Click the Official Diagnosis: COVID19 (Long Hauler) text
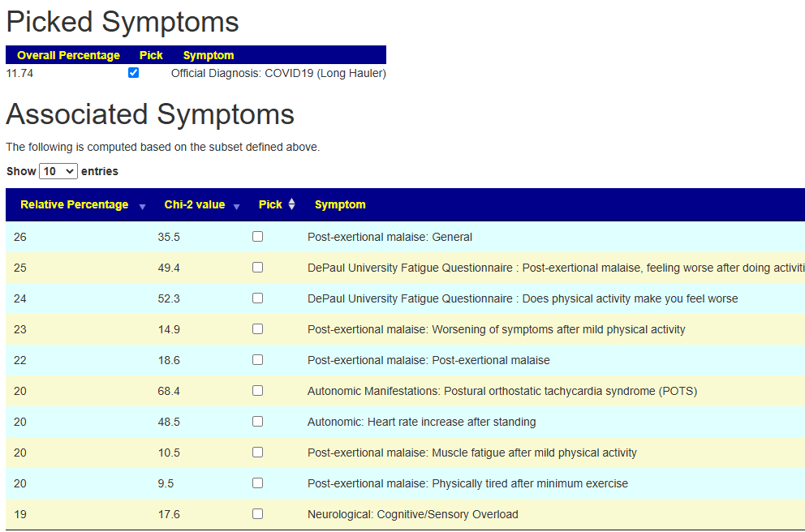This screenshot has height=532, width=805. click(x=278, y=73)
